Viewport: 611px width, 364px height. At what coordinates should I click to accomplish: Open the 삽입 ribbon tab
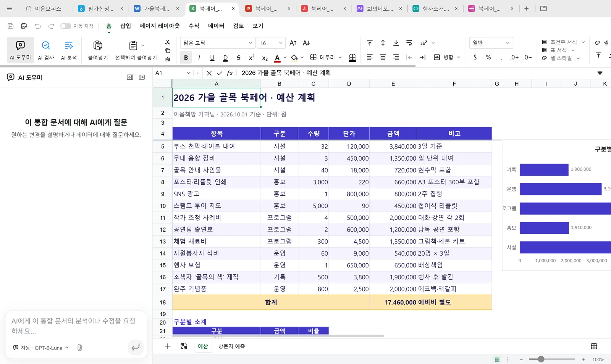click(x=126, y=26)
